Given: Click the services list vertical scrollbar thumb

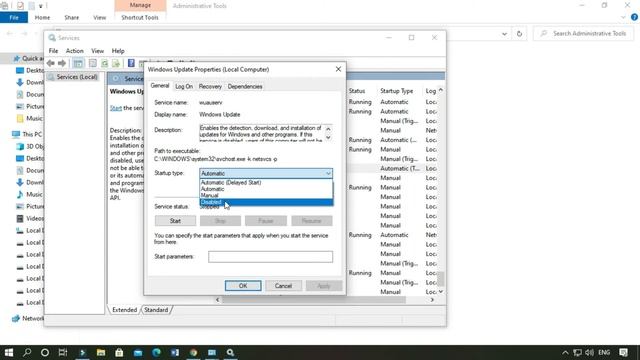Looking at the screenshot, I should [441, 278].
